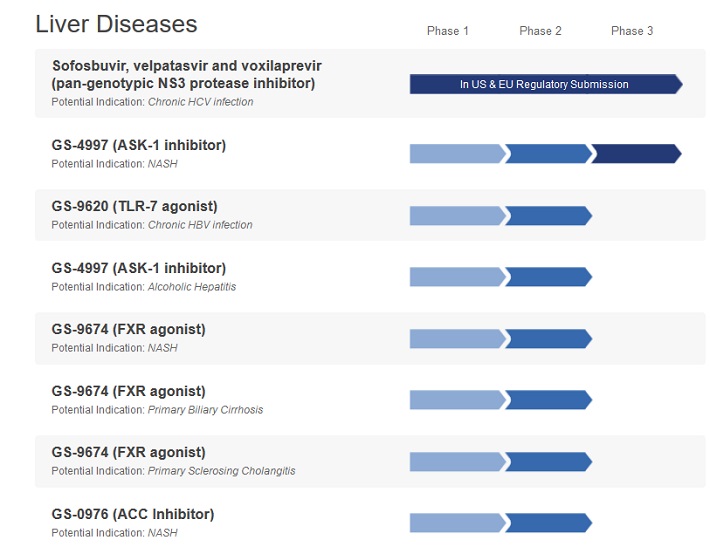This screenshot has height=547, width=710.
Task: Open GS-9674 (FXR agonist) NASH entry
Action: tap(128, 329)
